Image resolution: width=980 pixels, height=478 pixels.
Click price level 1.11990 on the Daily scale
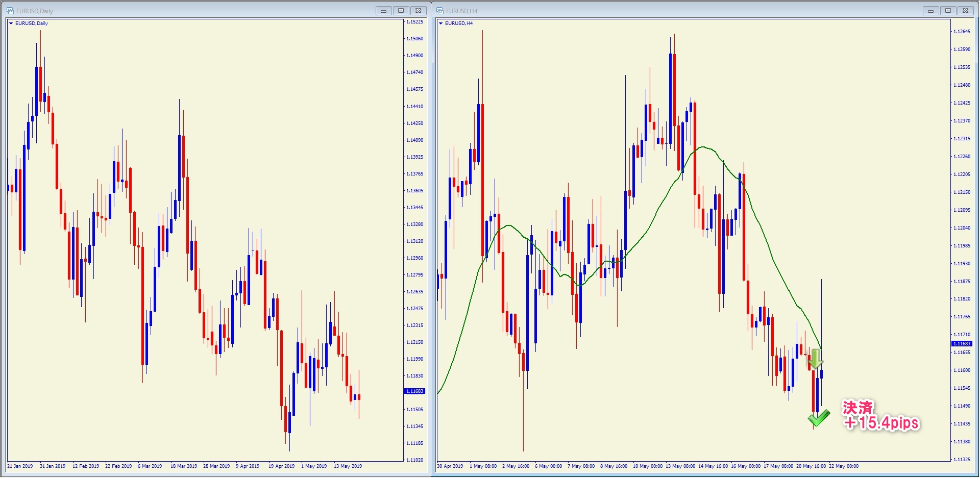(x=415, y=359)
